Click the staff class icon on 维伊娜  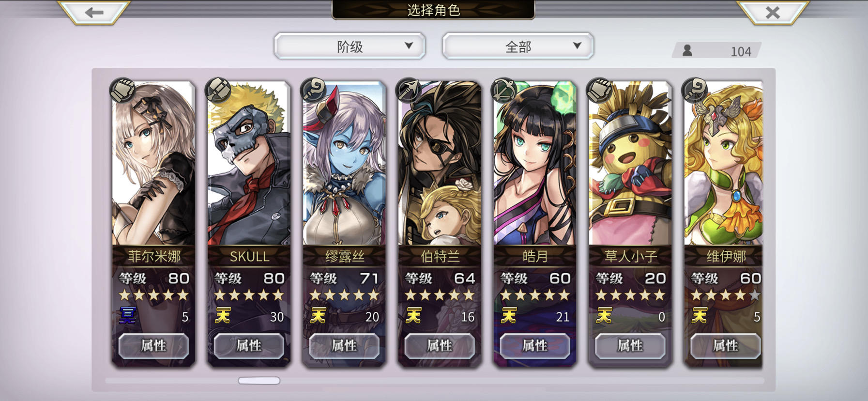pos(695,90)
